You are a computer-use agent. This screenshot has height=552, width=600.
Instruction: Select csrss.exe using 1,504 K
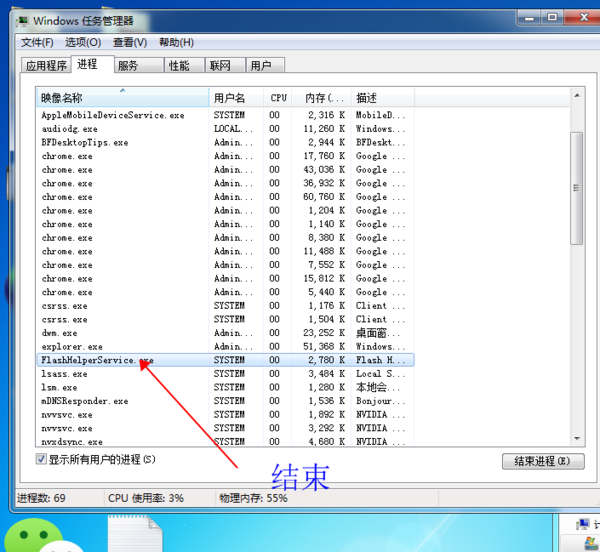[225, 319]
